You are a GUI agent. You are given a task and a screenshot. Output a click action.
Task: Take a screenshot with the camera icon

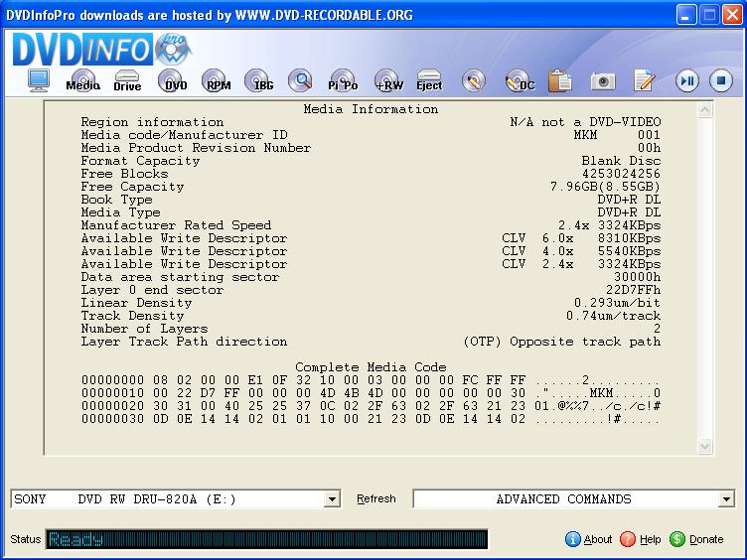(603, 81)
